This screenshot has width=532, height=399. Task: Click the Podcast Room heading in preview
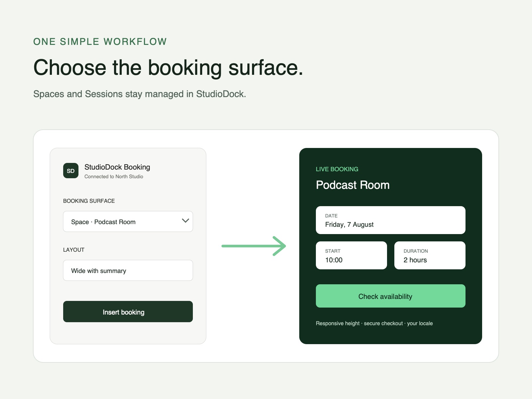353,185
